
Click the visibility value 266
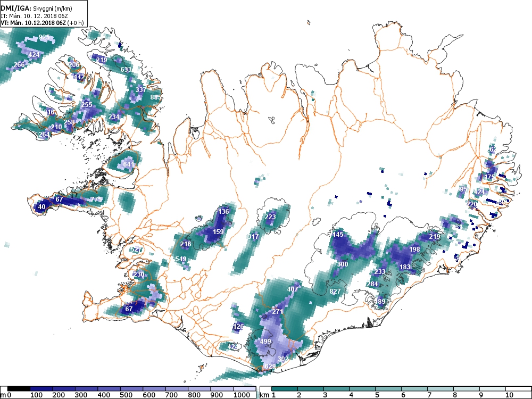[19, 64]
